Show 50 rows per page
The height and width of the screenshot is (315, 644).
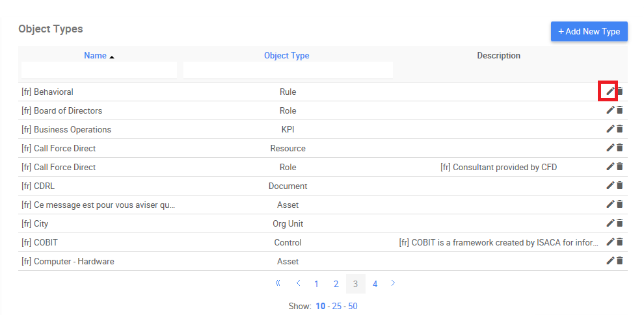pyautogui.click(x=353, y=307)
